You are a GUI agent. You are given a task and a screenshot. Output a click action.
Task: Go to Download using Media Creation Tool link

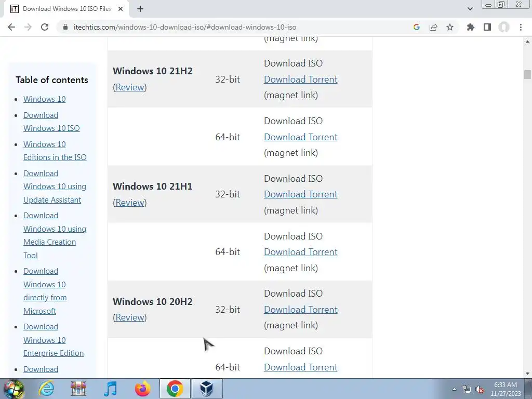tap(55, 235)
